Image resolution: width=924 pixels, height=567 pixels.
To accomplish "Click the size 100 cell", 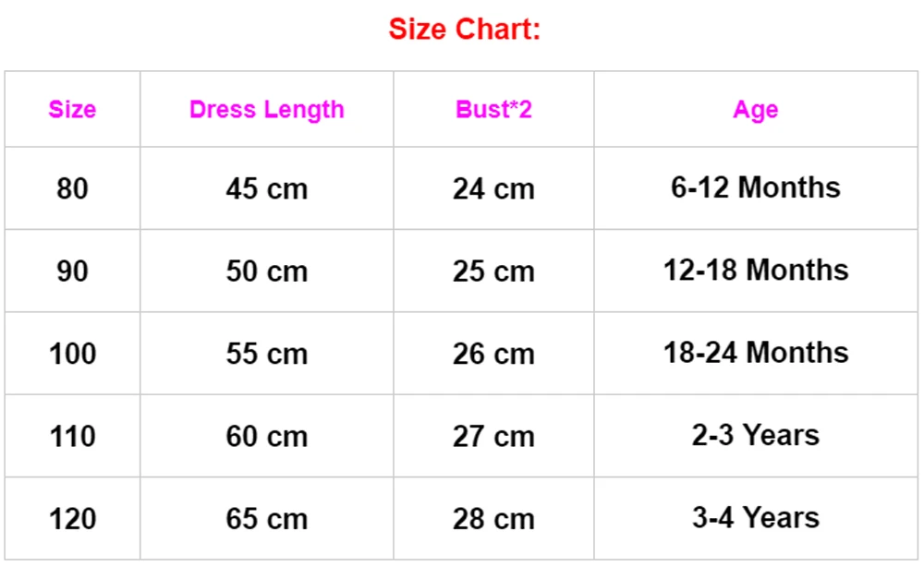I will (x=72, y=354).
